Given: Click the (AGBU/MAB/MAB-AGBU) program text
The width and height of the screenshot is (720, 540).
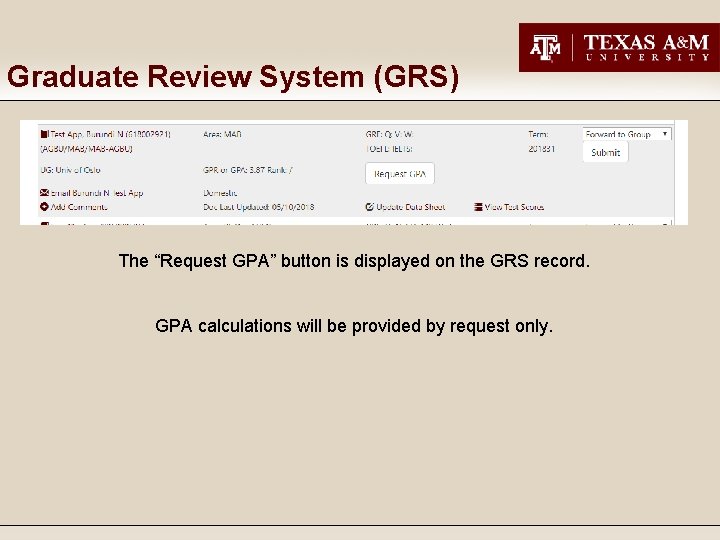Looking at the screenshot, I should (x=86, y=149).
